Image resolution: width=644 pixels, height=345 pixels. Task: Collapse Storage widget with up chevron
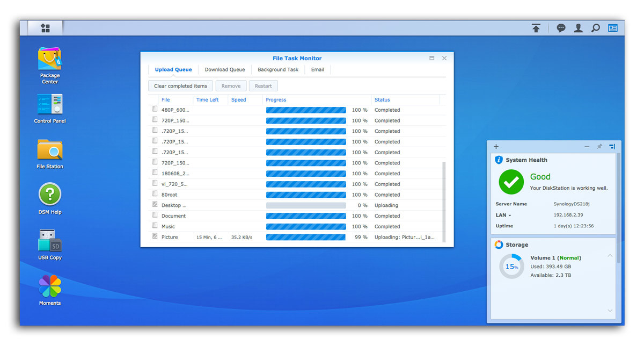pyautogui.click(x=610, y=256)
